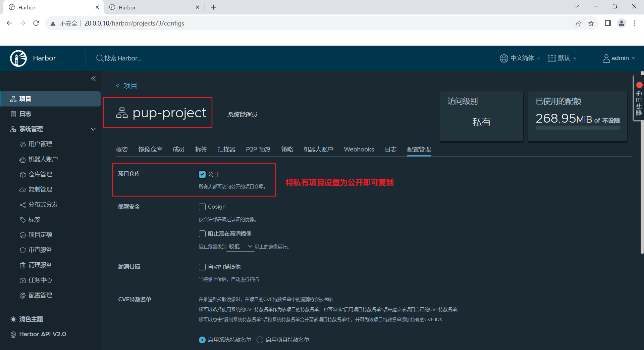Close the first Harbor browser tab
The image size is (644, 350).
click(97, 7)
